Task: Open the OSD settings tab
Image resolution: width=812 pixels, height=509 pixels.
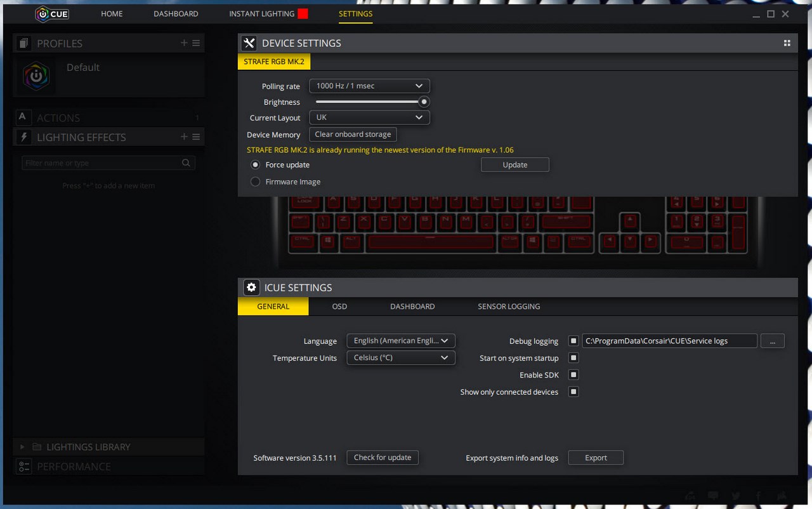Action: click(339, 306)
